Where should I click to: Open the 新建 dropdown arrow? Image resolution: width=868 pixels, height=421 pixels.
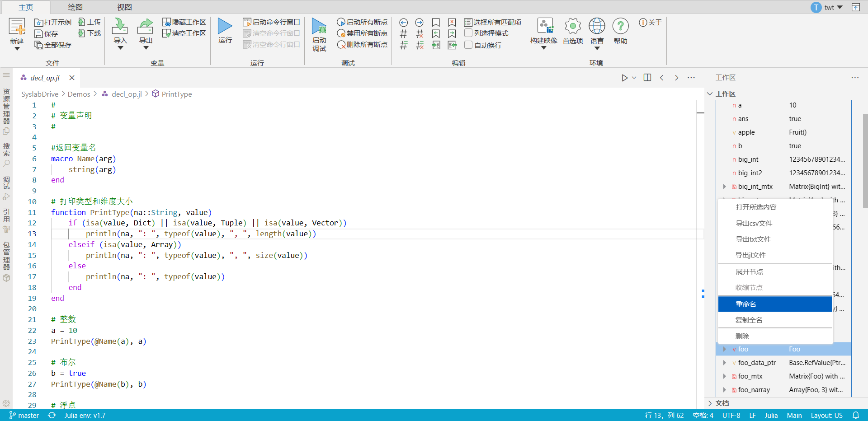point(17,49)
